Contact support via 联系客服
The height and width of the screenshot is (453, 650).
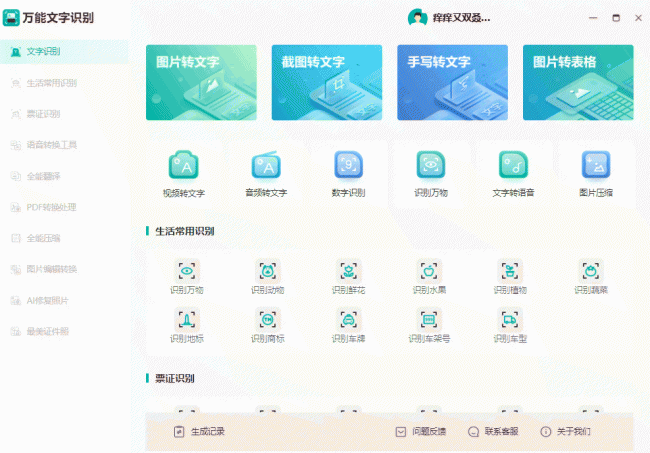[x=493, y=432]
